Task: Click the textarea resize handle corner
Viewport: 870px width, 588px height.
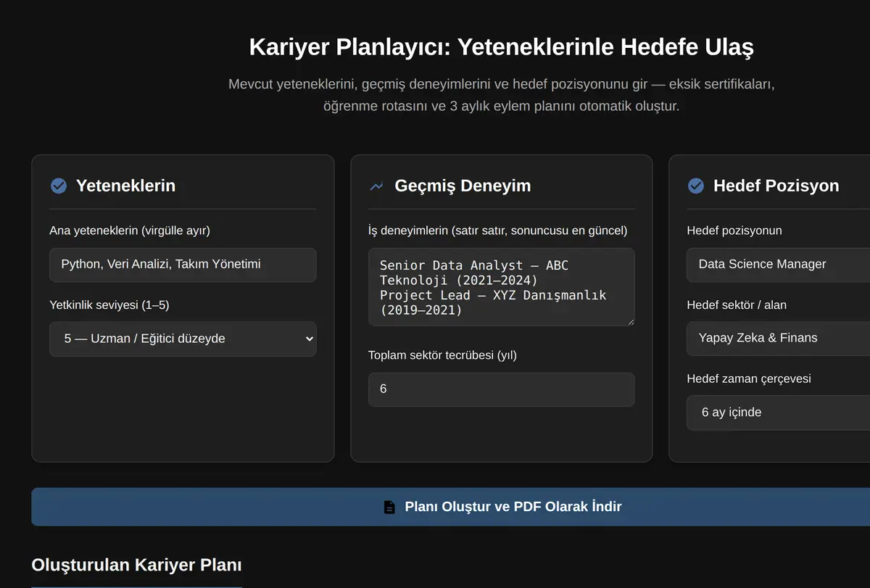Action: 630,321
